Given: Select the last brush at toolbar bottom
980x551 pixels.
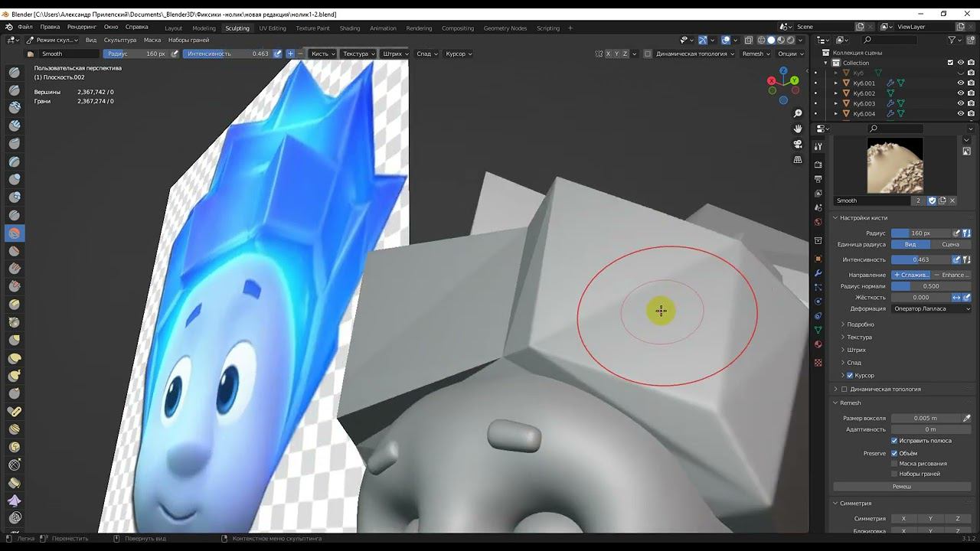Looking at the screenshot, I should [x=15, y=518].
